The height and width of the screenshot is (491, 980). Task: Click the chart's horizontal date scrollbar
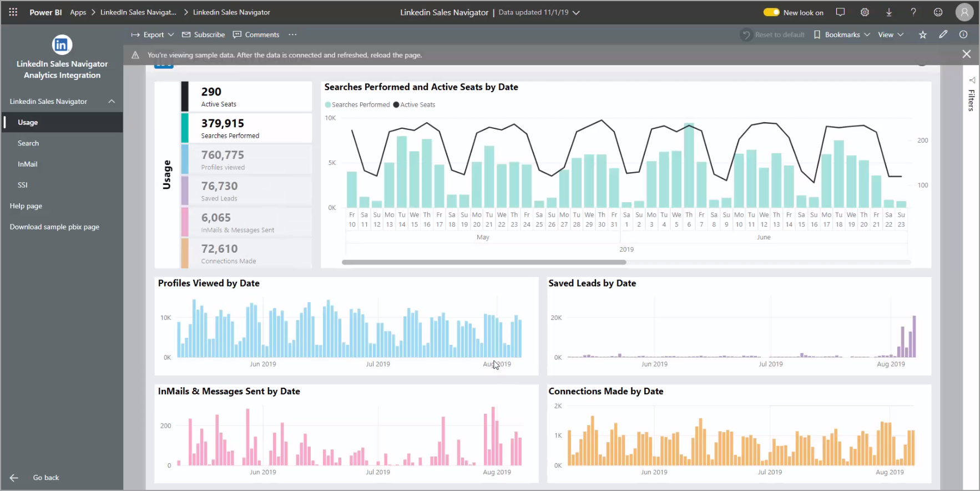(484, 262)
